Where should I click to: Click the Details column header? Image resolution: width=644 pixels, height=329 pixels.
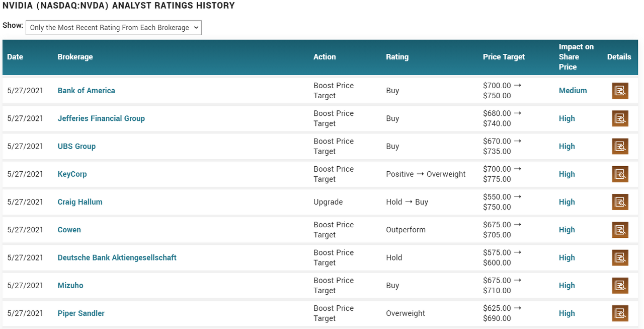pos(619,57)
